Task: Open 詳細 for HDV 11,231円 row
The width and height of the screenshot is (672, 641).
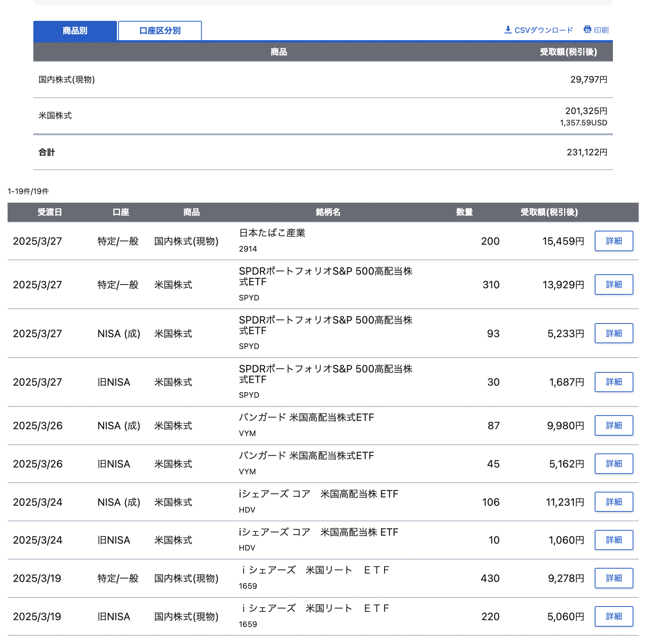Action: click(x=614, y=502)
